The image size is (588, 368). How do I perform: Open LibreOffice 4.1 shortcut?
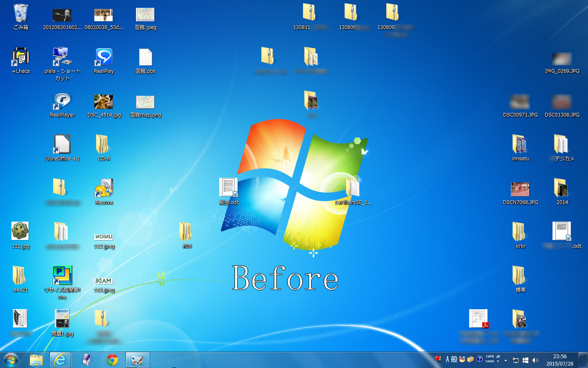pos(62,144)
